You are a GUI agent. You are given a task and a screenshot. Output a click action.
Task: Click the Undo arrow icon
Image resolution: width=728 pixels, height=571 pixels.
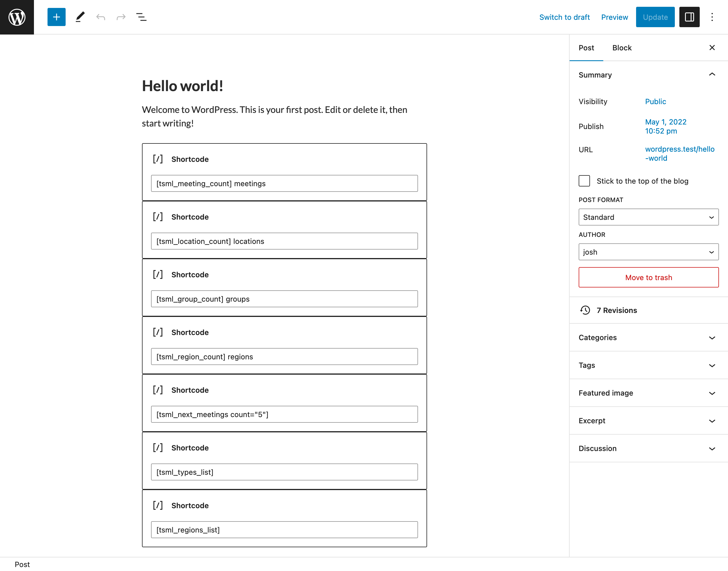(x=101, y=17)
